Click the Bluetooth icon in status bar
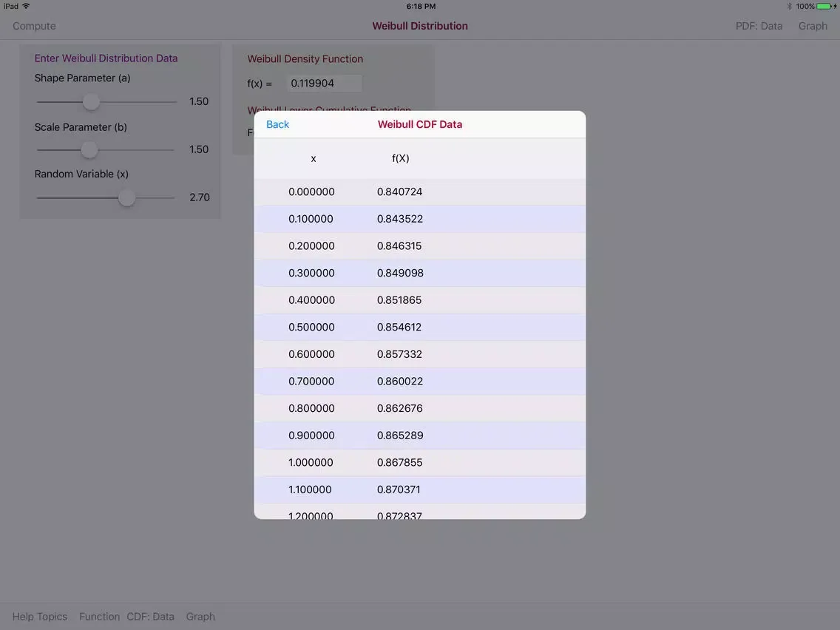This screenshot has height=630, width=840. coord(789,7)
